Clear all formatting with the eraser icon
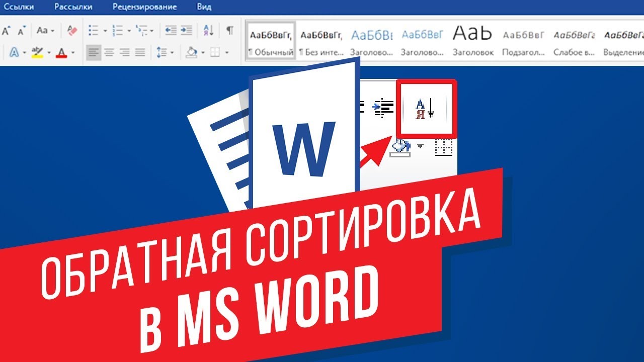Image resolution: width=644 pixels, height=362 pixels. [72, 31]
